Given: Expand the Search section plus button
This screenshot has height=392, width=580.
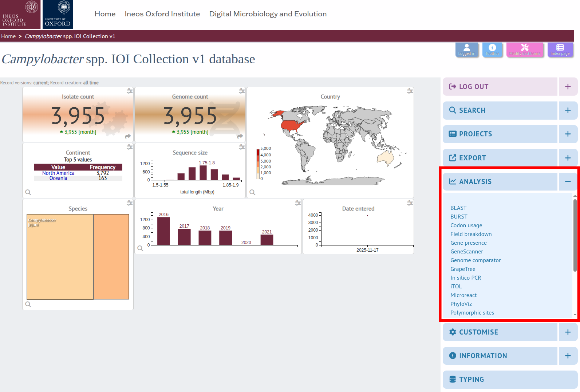Looking at the screenshot, I should click(568, 110).
